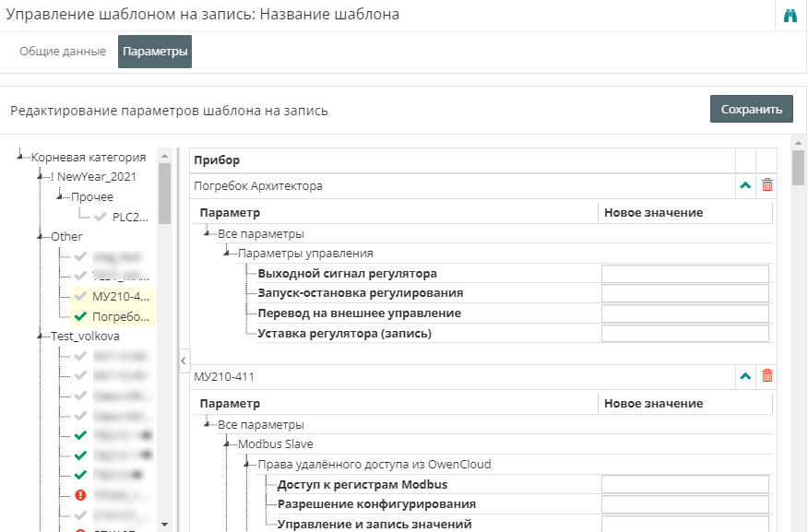Viewport: 808px width, 532px height.
Task: Collapse the left tree panel with arrow handle
Action: pos(182,359)
